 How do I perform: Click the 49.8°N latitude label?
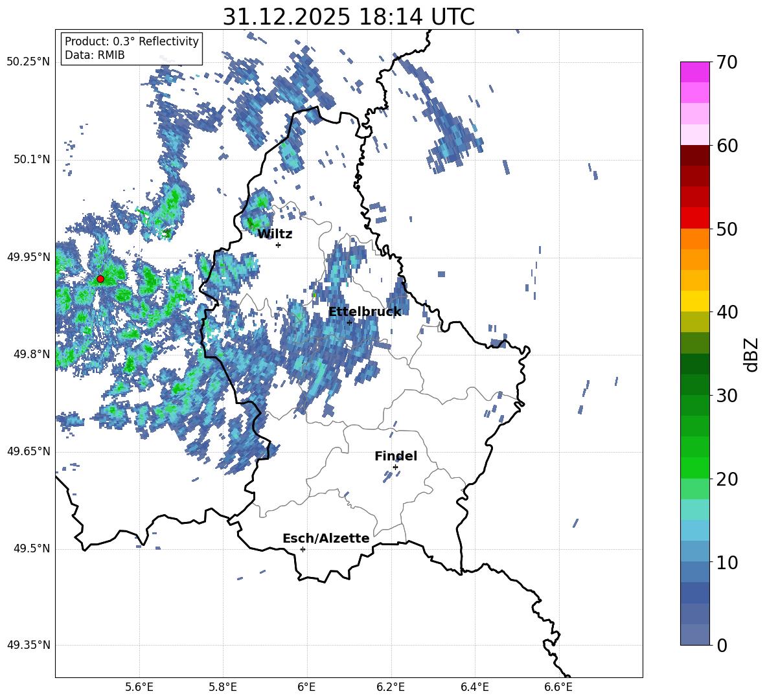point(32,354)
